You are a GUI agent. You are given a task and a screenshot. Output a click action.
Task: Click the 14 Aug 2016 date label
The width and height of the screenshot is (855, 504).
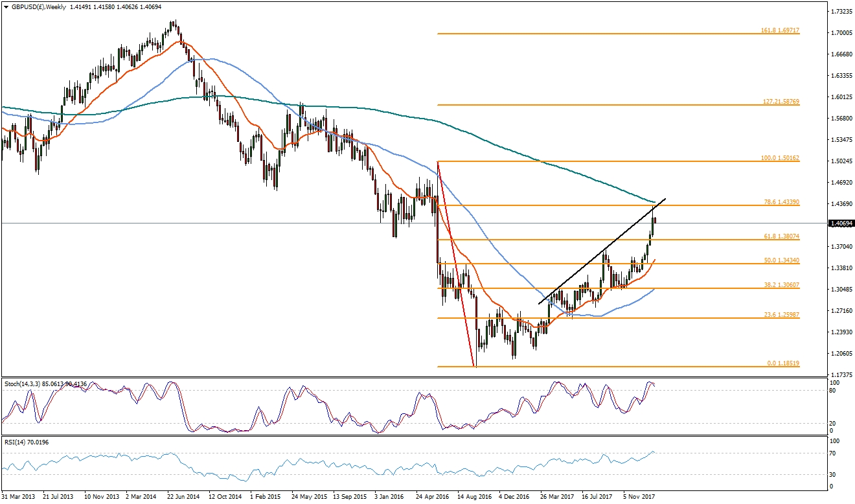(474, 498)
